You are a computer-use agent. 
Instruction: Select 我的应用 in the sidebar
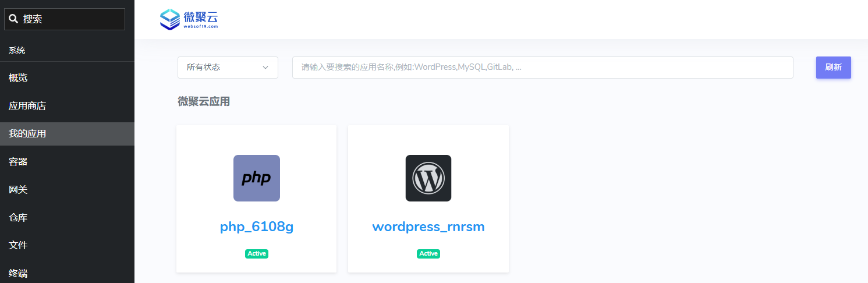[x=27, y=134]
